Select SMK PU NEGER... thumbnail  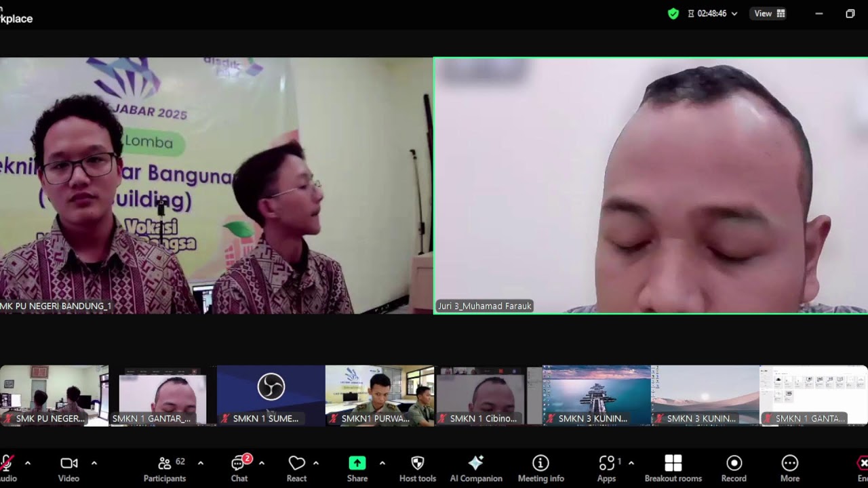click(x=54, y=396)
